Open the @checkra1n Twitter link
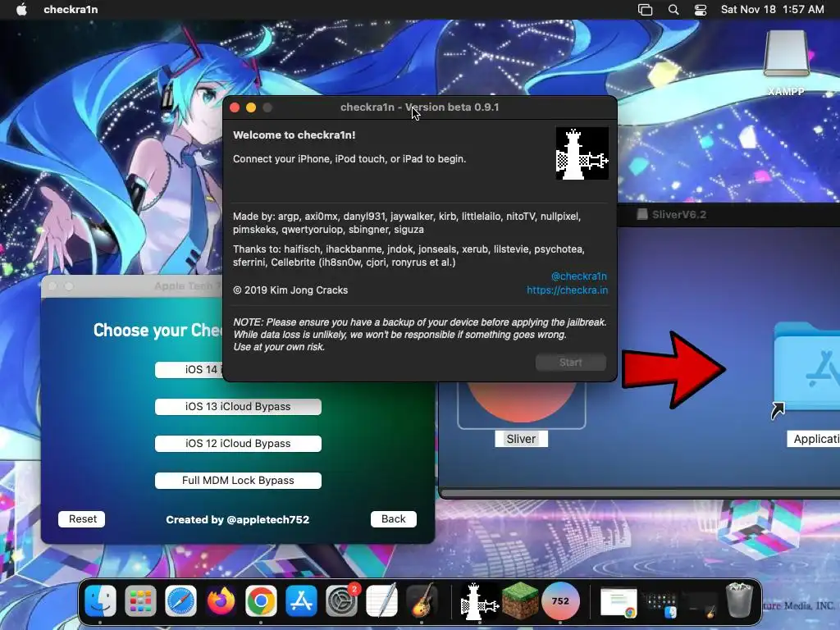Viewport: 840px width, 630px height. pyautogui.click(x=578, y=276)
